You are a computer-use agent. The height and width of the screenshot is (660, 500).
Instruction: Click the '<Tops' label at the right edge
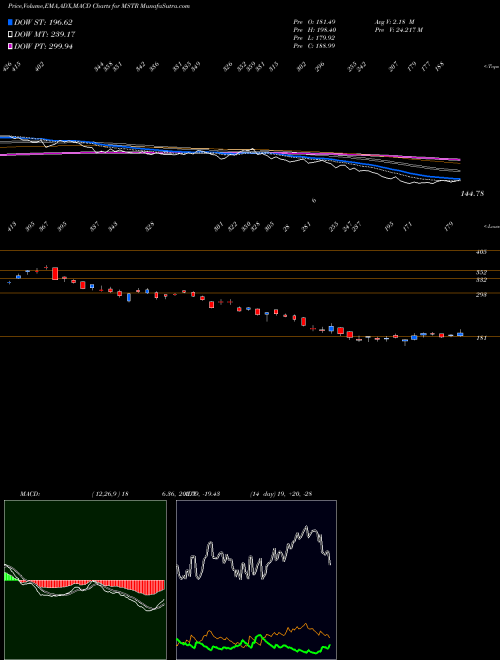(491, 67)
